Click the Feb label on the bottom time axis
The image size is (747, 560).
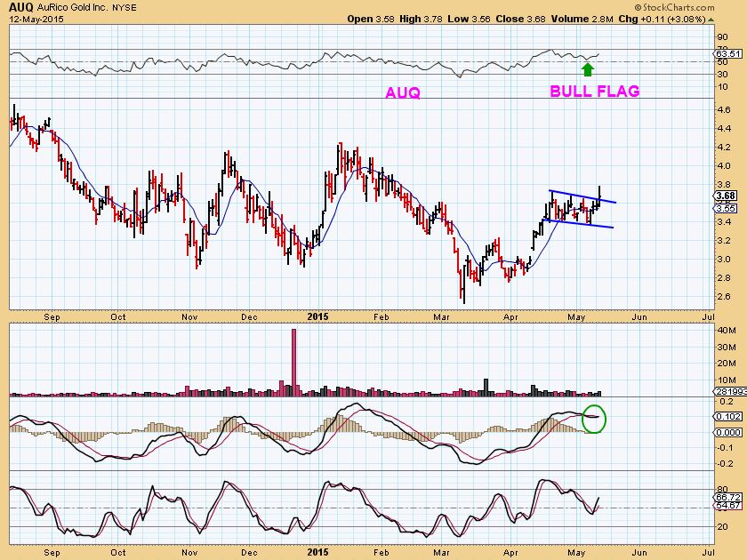(x=382, y=552)
